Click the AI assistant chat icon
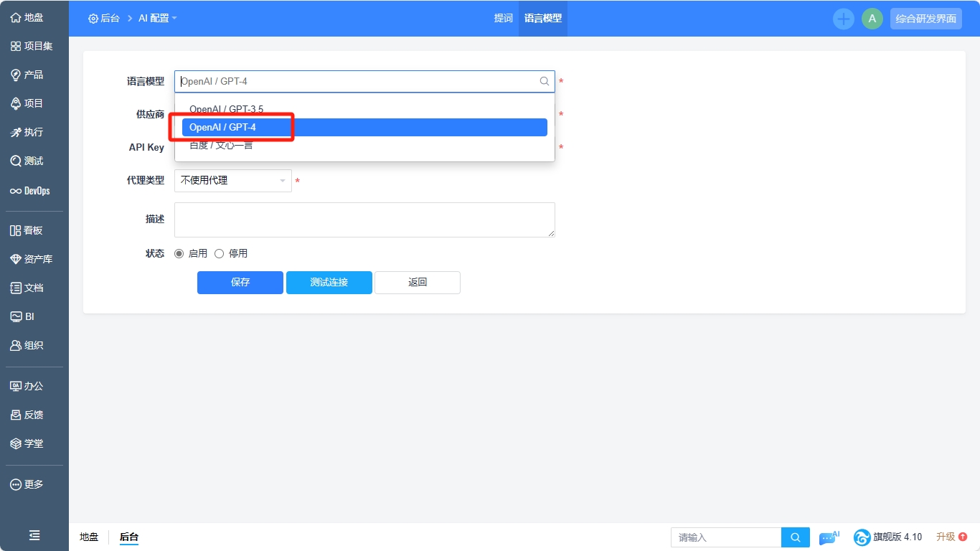980x551 pixels. pos(829,537)
